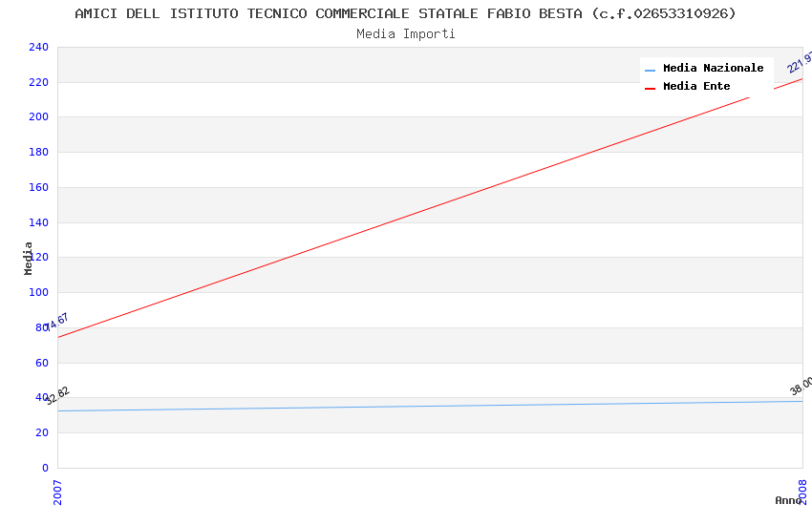
Task: Click the 0 y-axis tick label
Action: [x=45, y=468]
